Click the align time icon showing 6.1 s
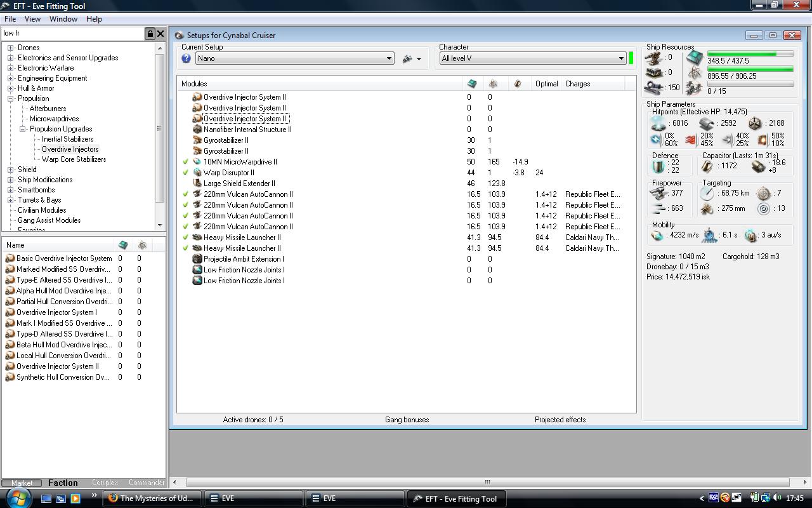 (x=709, y=236)
